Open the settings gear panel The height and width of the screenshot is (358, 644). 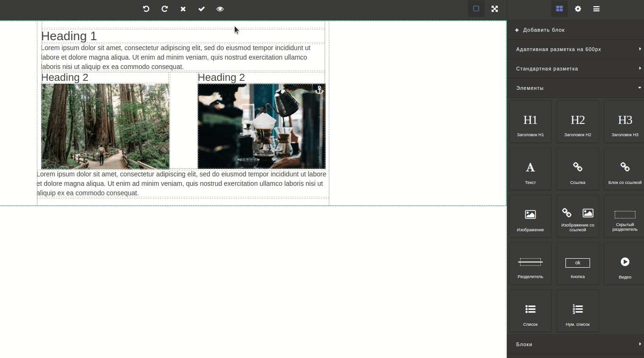(x=578, y=9)
